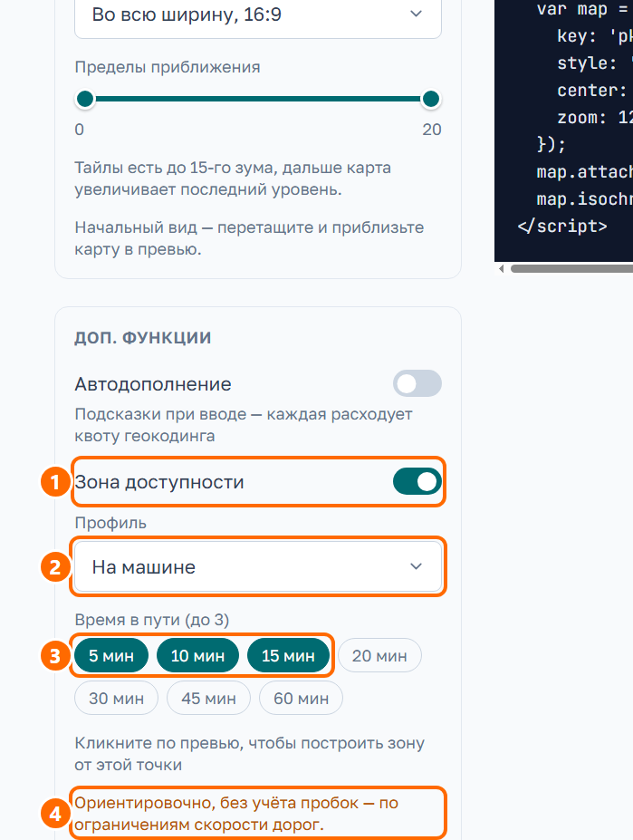This screenshot has height=840, width=633.
Task: Click the 'Пределы приближения' label
Action: (x=168, y=67)
